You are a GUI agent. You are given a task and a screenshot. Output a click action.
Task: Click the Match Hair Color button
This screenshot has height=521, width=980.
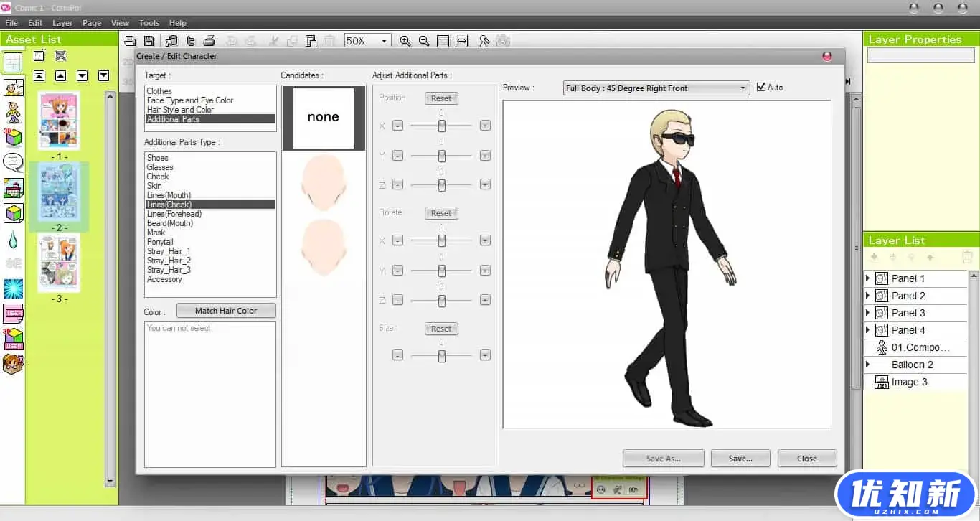point(225,311)
